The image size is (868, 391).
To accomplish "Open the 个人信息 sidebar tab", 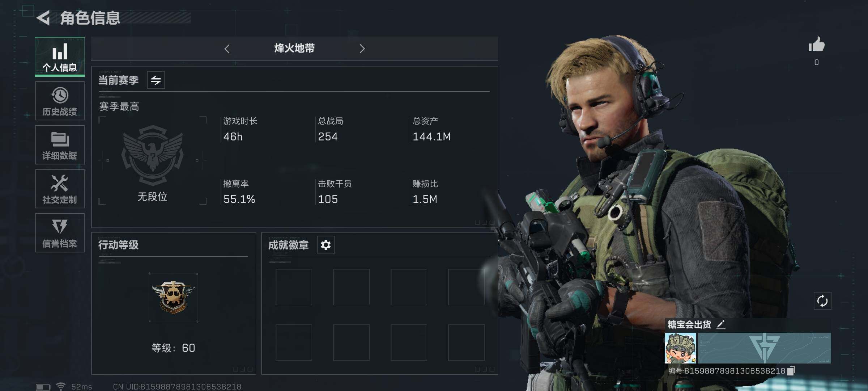I will pyautogui.click(x=60, y=56).
